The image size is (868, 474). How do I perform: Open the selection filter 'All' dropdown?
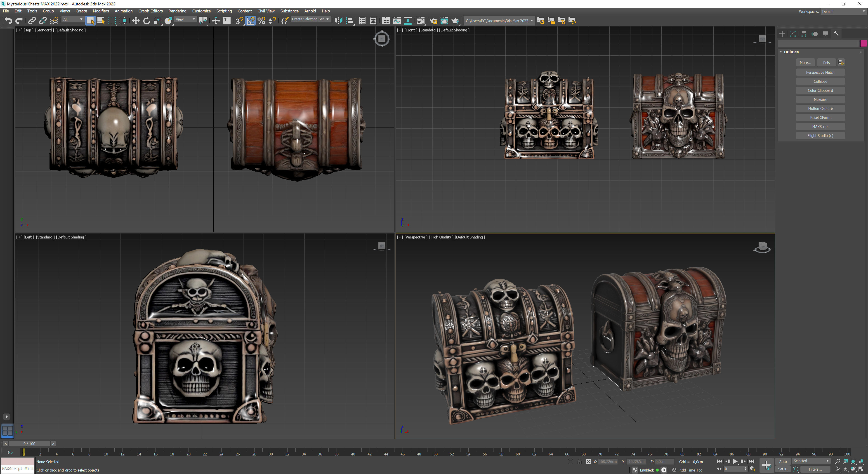73,19
